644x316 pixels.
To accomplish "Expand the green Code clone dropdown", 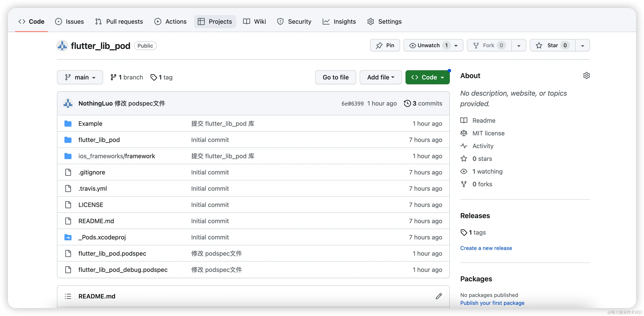I will 427,77.
